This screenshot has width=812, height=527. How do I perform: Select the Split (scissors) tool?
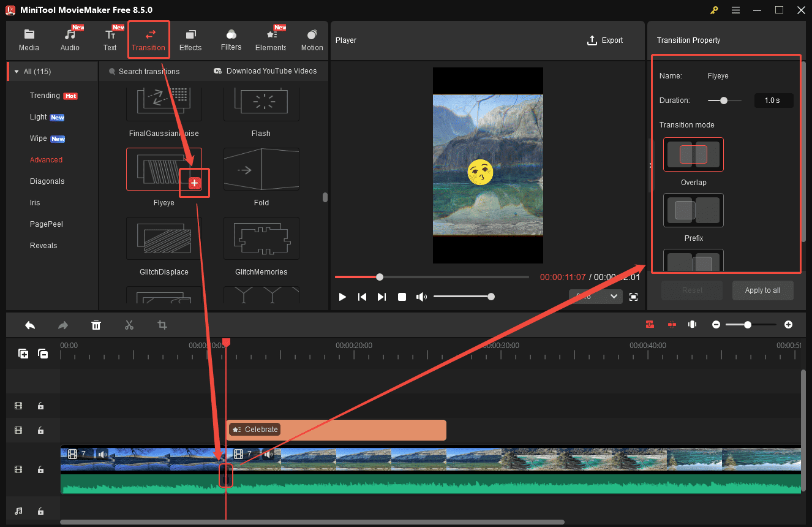(129, 325)
